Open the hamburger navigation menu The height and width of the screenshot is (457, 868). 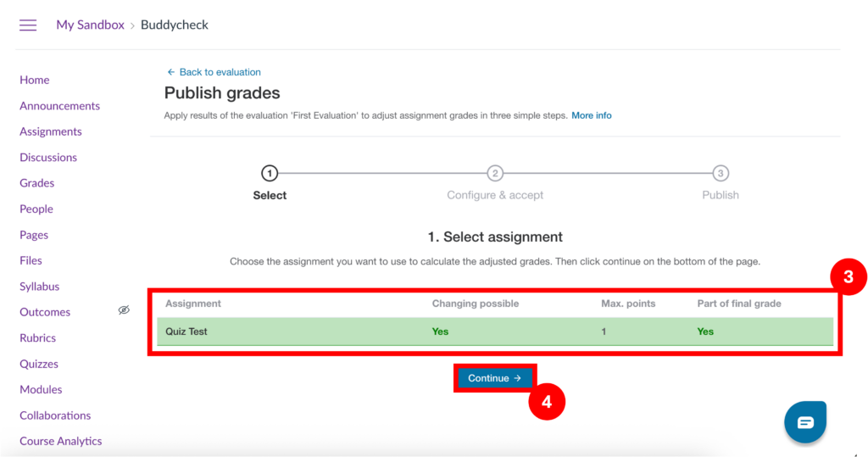[x=28, y=25]
